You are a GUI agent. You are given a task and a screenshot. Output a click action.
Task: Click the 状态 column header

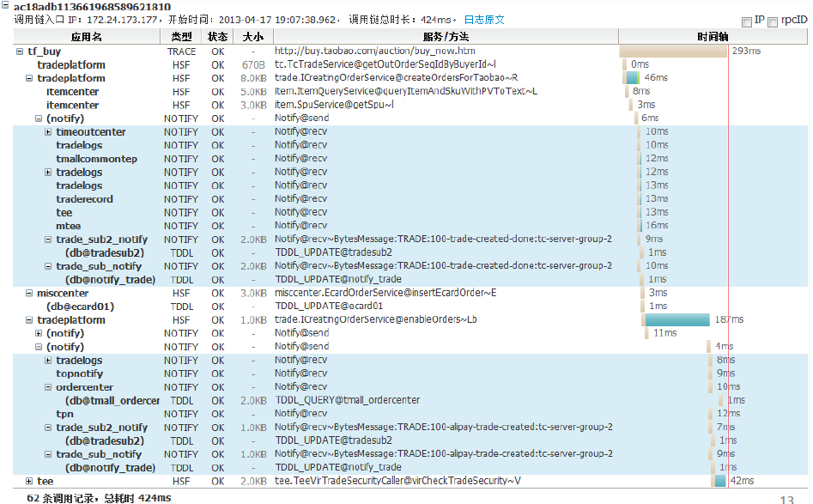[x=218, y=36]
